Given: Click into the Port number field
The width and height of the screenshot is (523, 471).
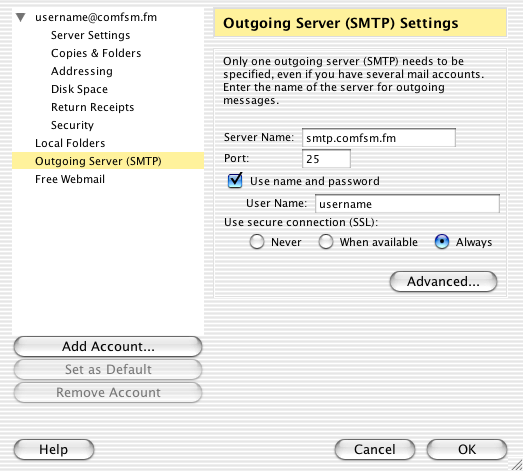Looking at the screenshot, I should pyautogui.click(x=326, y=158).
